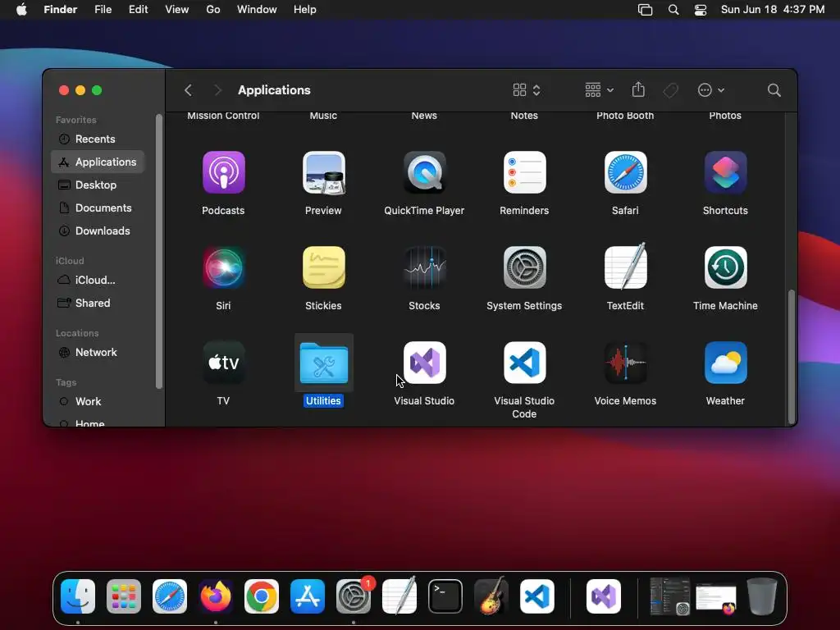
Task: Select the Safari icon in Applications
Action: (625, 172)
